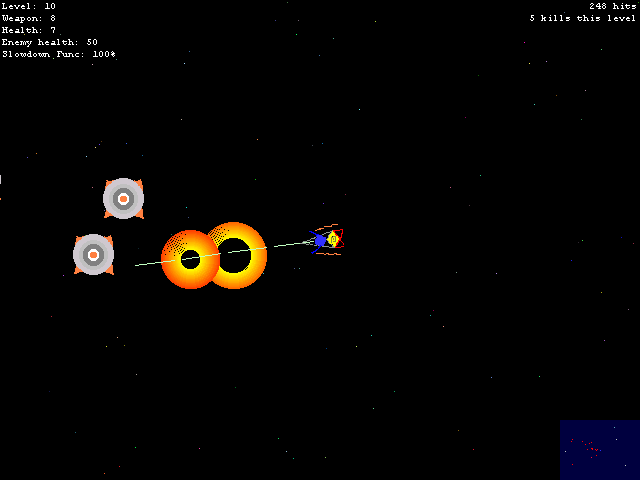Click the smaller left orange explosion ring

pos(190,259)
